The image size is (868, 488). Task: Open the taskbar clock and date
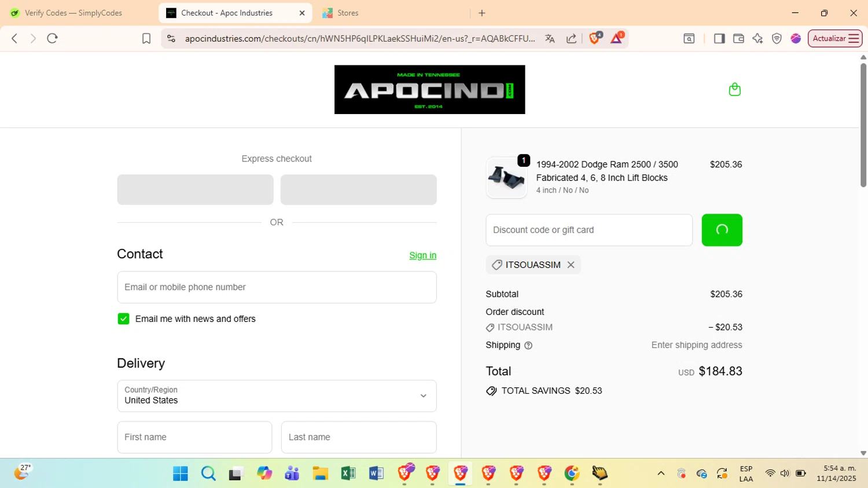(x=836, y=474)
